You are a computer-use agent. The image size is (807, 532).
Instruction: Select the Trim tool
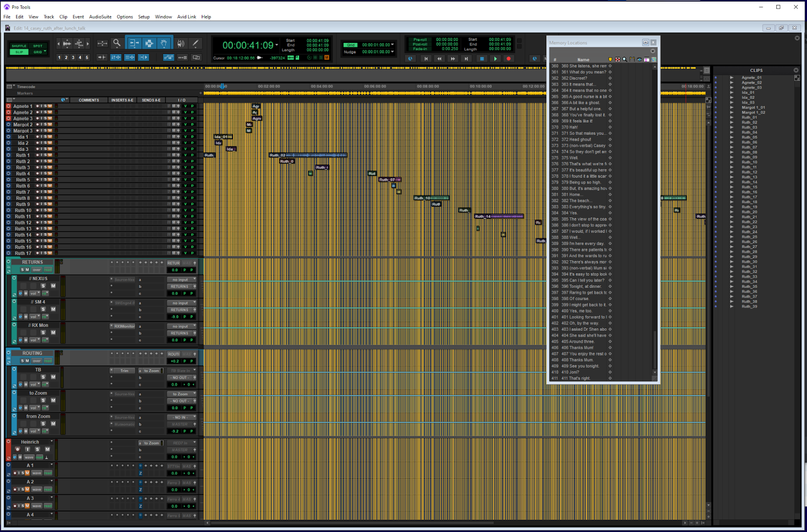[x=134, y=43]
